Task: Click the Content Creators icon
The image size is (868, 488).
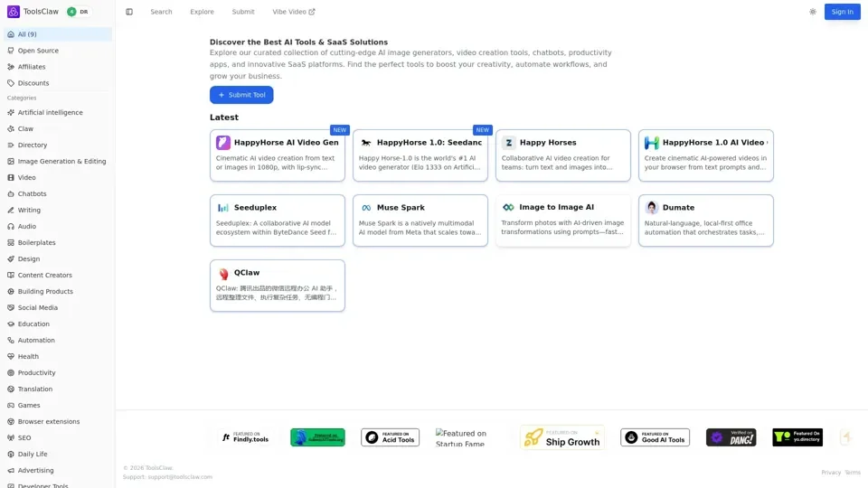Action: [11, 275]
